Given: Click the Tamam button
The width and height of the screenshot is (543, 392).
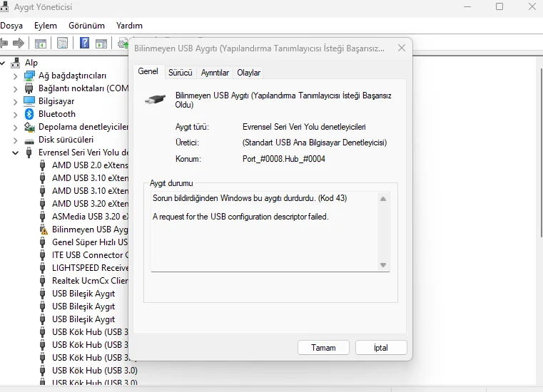Looking at the screenshot, I should pos(323,348).
